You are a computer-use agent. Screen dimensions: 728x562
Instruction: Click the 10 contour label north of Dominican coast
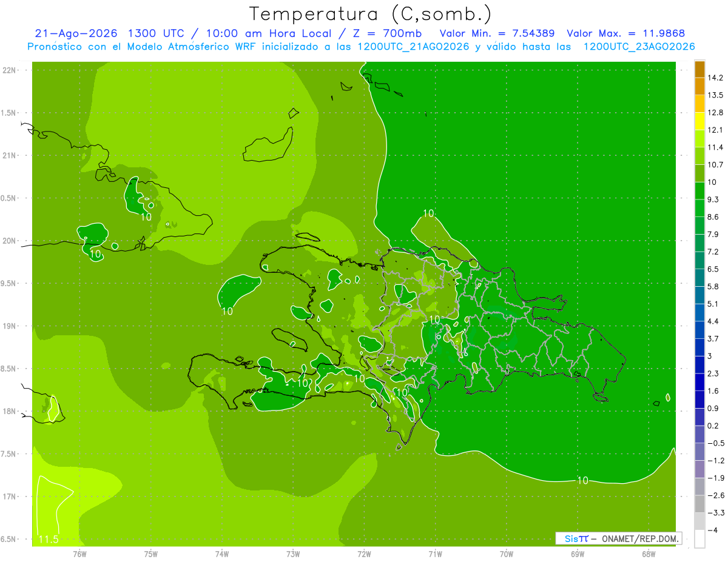[x=428, y=213]
